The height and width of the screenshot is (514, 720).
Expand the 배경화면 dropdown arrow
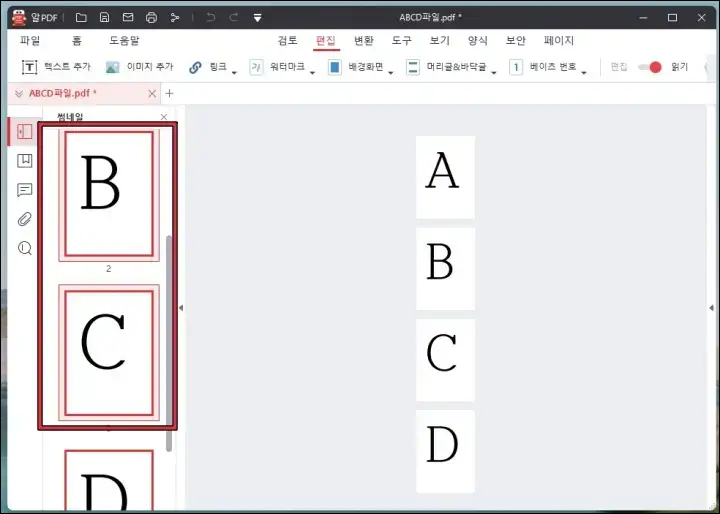[391, 73]
